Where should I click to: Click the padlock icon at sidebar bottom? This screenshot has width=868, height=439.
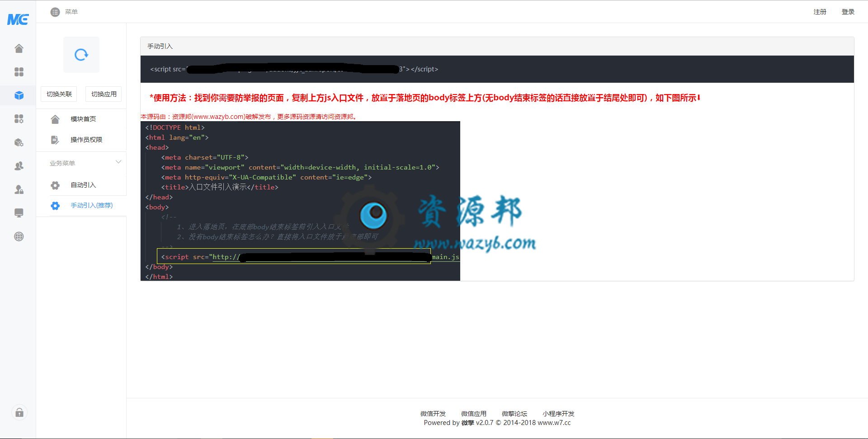pos(19,412)
